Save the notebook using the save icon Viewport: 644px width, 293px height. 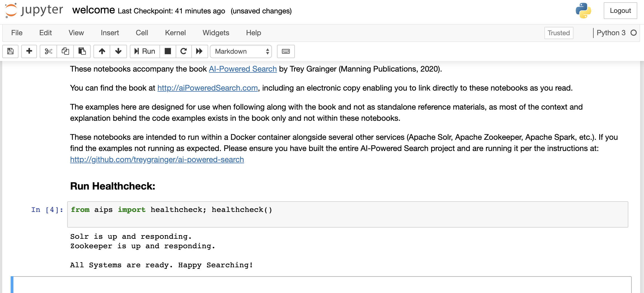tap(10, 51)
